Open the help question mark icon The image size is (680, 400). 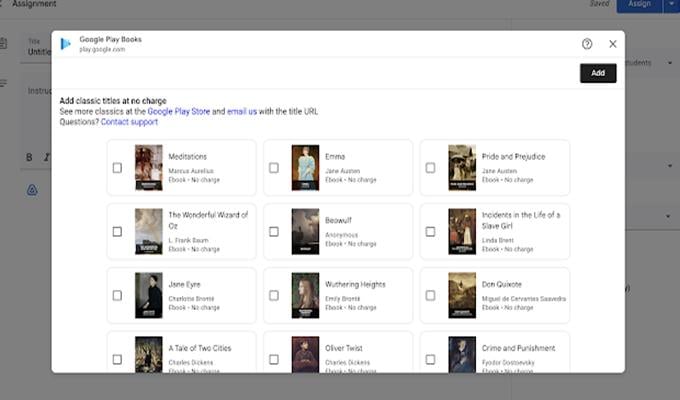[x=587, y=44]
